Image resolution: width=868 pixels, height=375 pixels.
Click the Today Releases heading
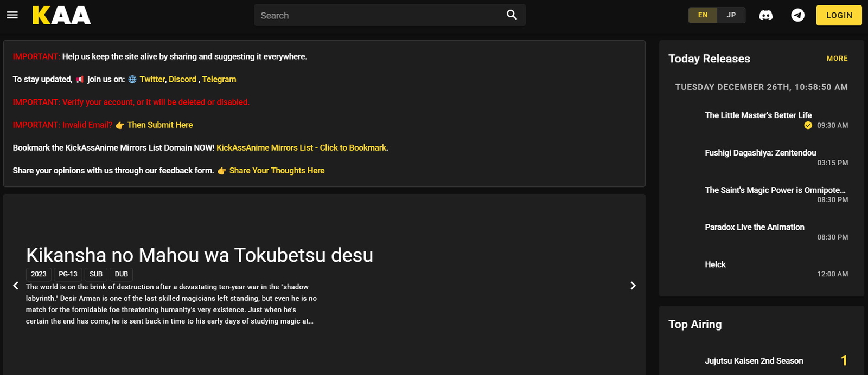(x=709, y=59)
